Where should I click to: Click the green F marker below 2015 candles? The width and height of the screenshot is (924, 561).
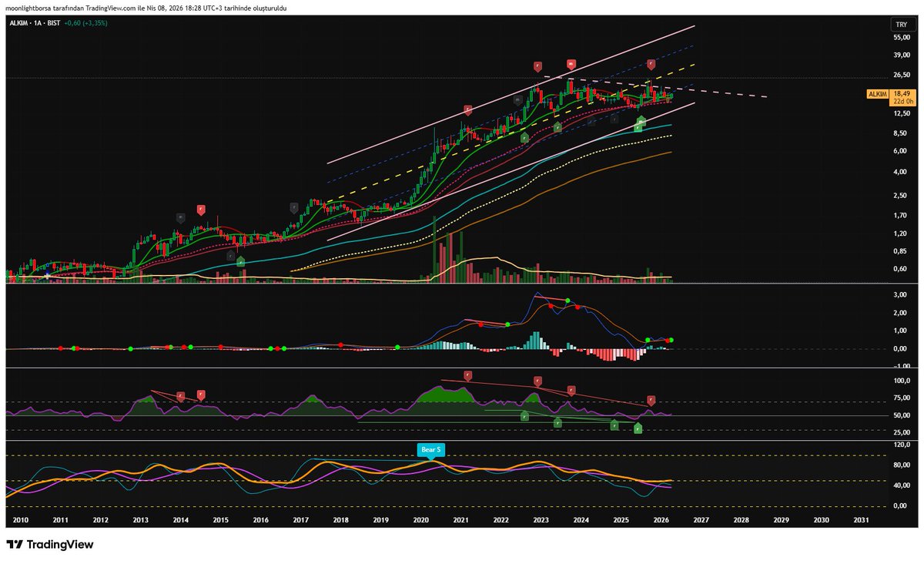pos(240,260)
